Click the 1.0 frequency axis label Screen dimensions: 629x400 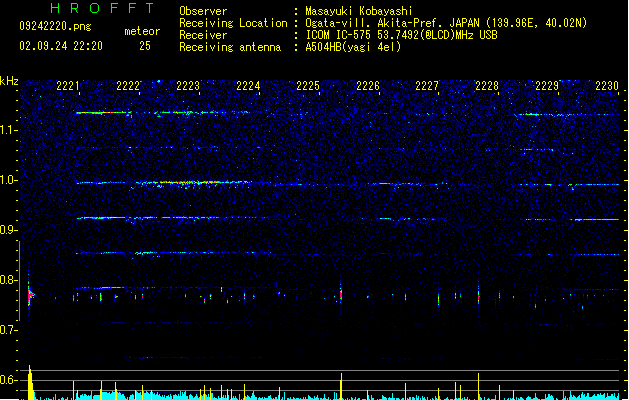[x=9, y=180]
